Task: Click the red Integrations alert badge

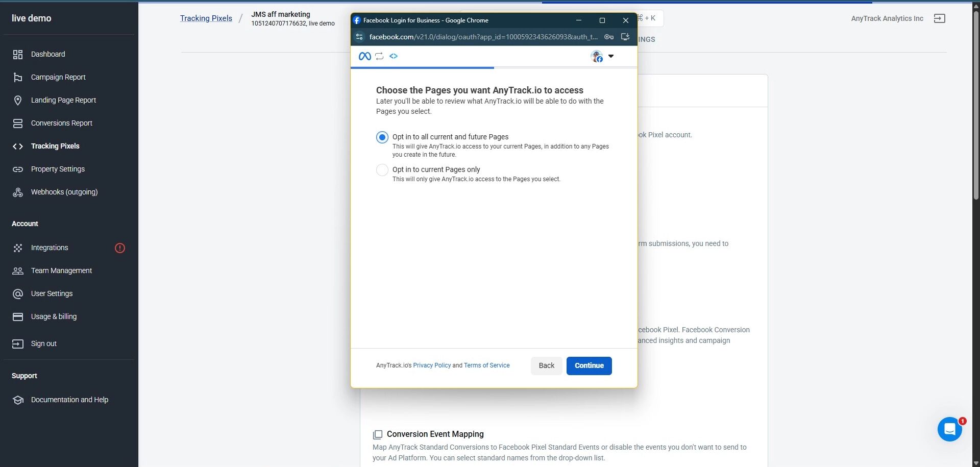Action: point(120,248)
